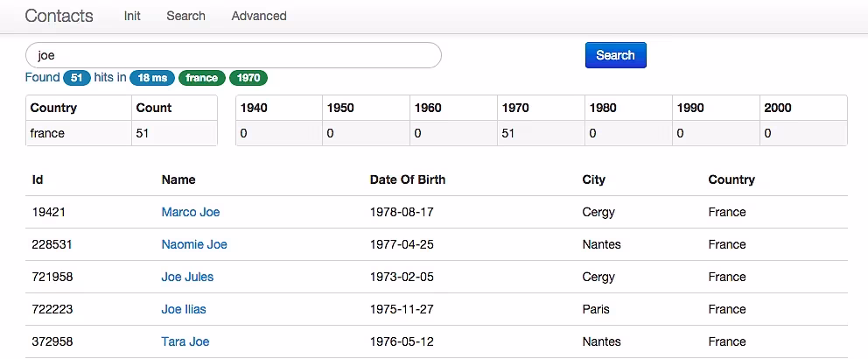Open contact Tara Joe

185,341
